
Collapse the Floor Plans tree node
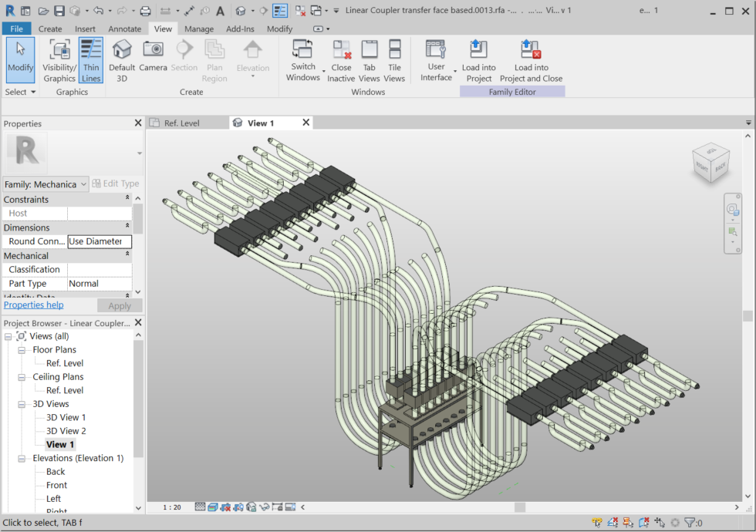tap(22, 350)
